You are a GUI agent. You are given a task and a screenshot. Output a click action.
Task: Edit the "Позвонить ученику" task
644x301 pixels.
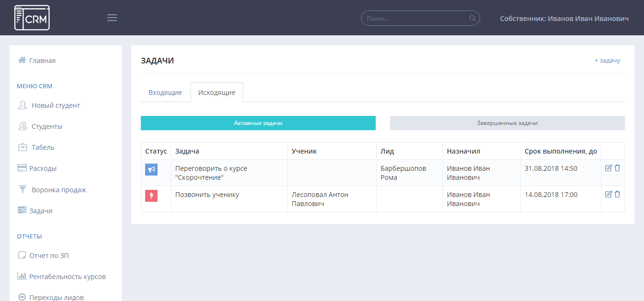click(x=608, y=194)
